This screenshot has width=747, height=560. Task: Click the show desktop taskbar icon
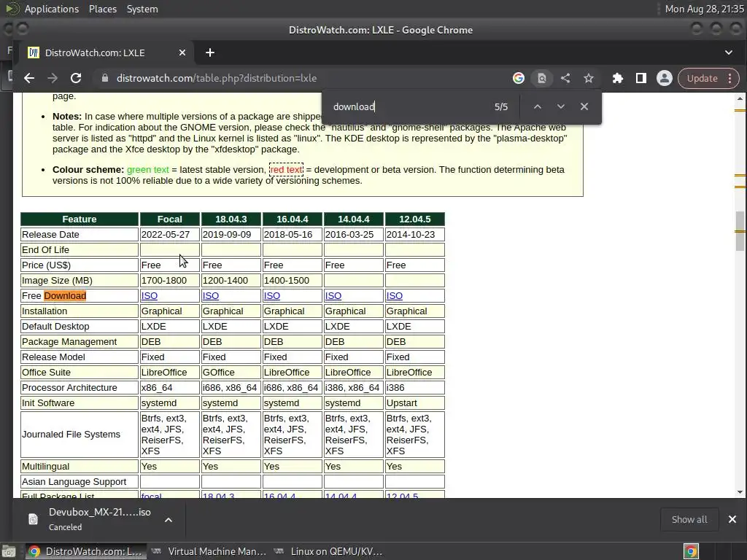tap(9, 551)
